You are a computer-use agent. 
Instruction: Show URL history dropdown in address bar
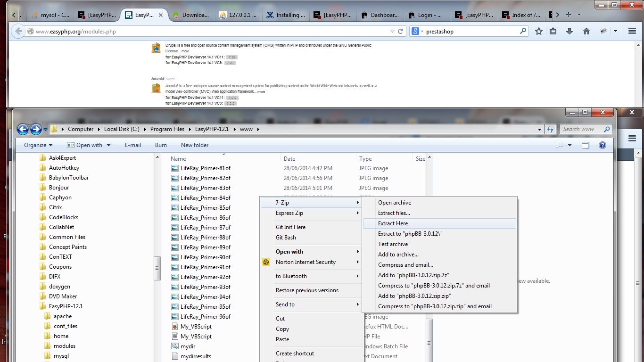(392, 32)
